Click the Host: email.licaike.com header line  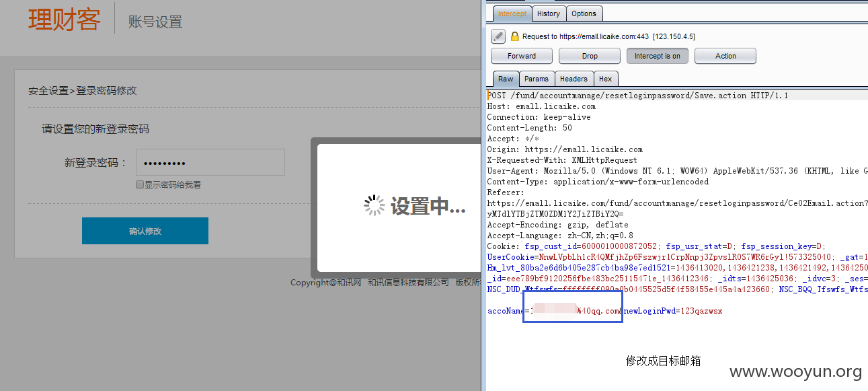pyautogui.click(x=541, y=106)
